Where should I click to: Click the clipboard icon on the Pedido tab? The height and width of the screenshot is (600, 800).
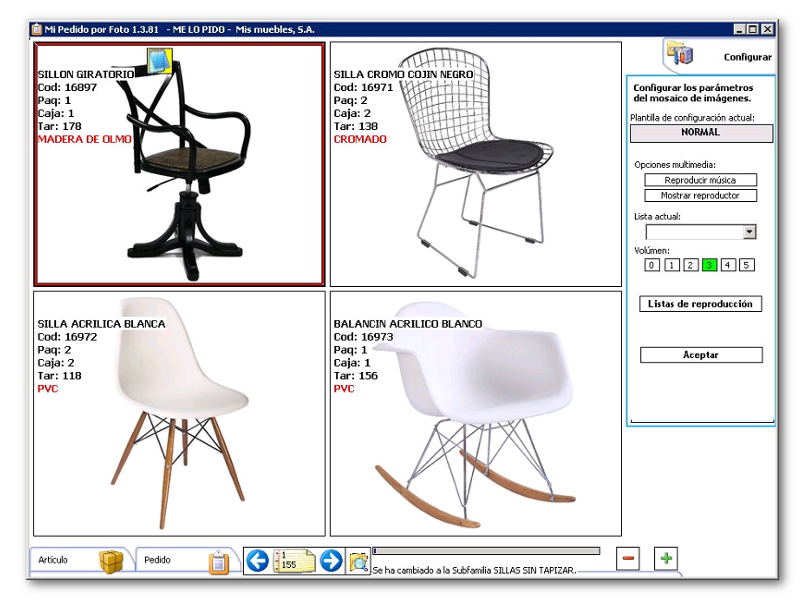coord(218,562)
